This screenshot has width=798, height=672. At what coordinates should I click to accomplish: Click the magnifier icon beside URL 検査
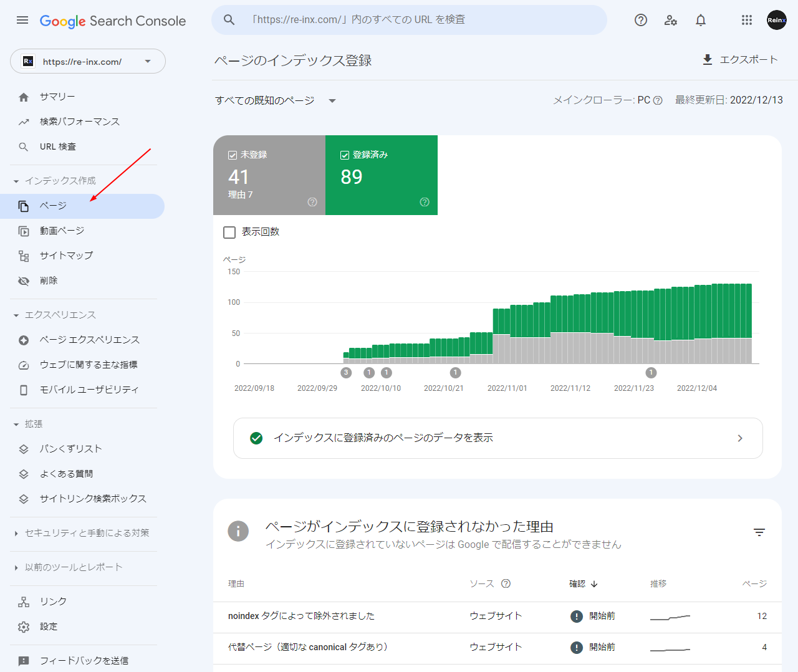click(24, 146)
